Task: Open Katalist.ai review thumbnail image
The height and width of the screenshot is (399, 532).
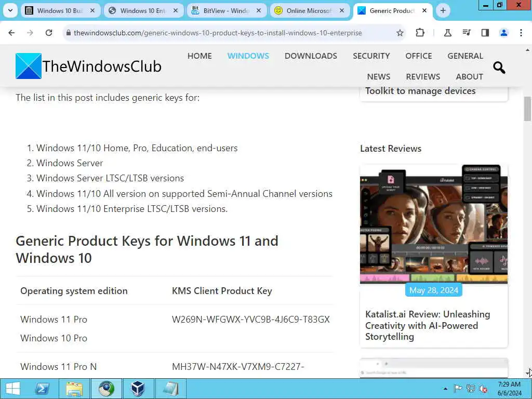Action: [434, 224]
